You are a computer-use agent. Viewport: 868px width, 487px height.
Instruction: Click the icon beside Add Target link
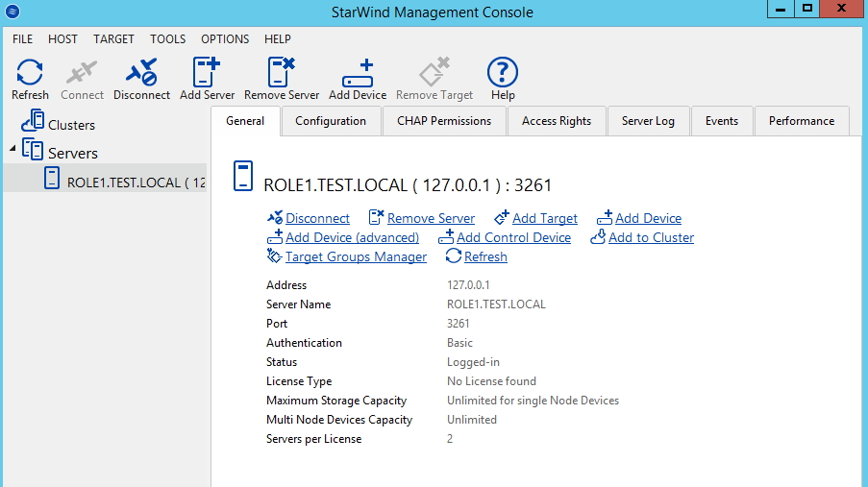coord(502,217)
